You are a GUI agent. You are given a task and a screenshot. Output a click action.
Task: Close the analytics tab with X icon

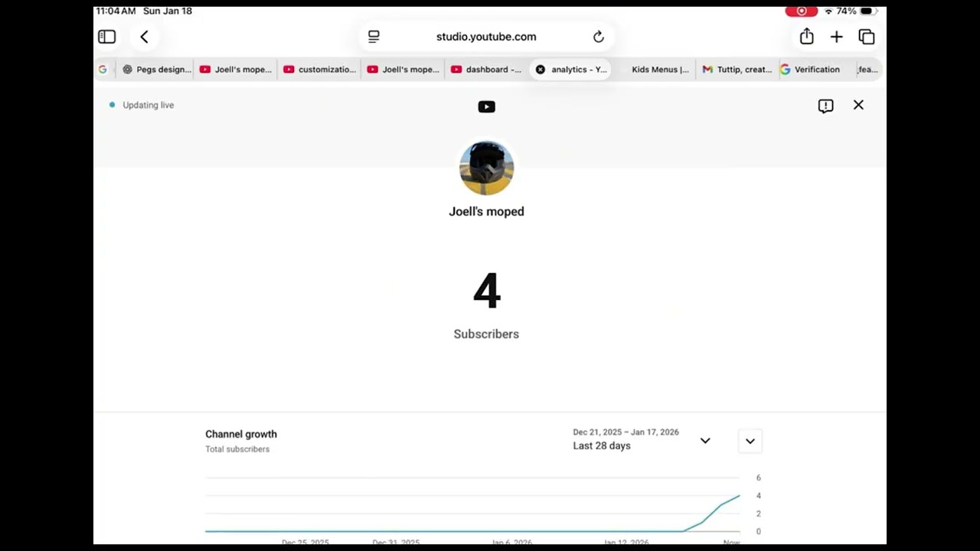pyautogui.click(x=541, y=70)
